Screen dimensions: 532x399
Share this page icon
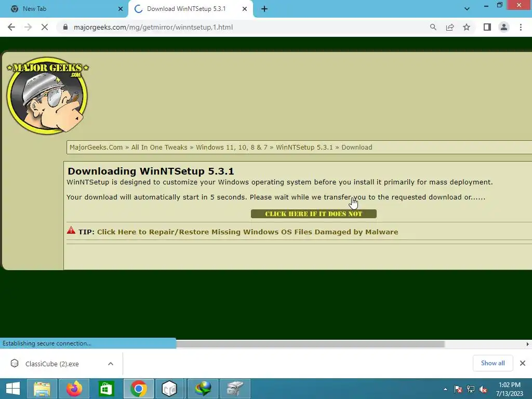[450, 27]
